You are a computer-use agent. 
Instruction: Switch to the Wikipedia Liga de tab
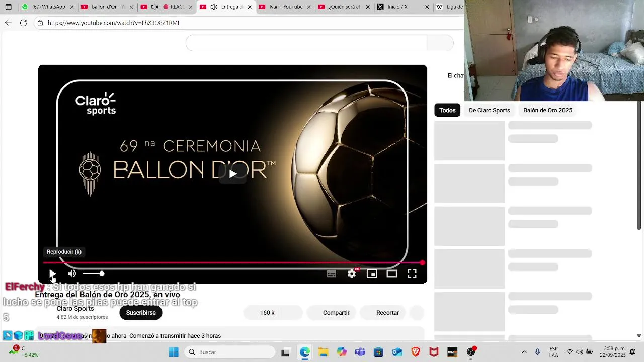[x=449, y=7]
